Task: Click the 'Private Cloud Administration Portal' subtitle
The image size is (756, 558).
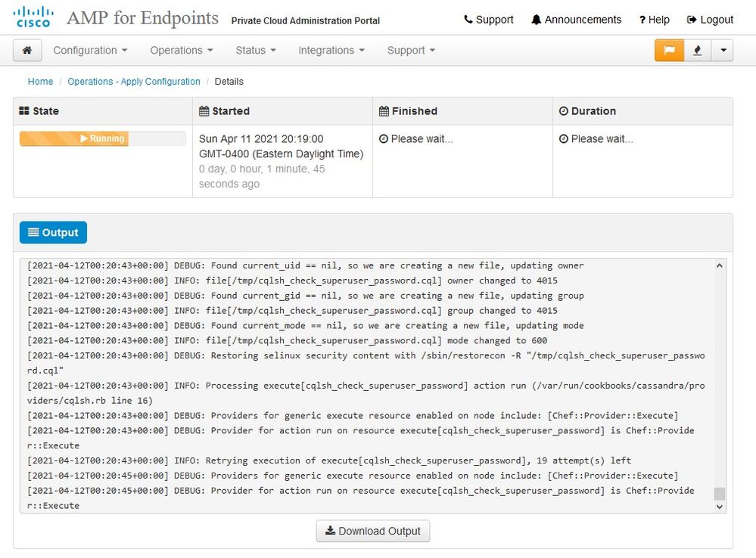Action: pos(306,20)
